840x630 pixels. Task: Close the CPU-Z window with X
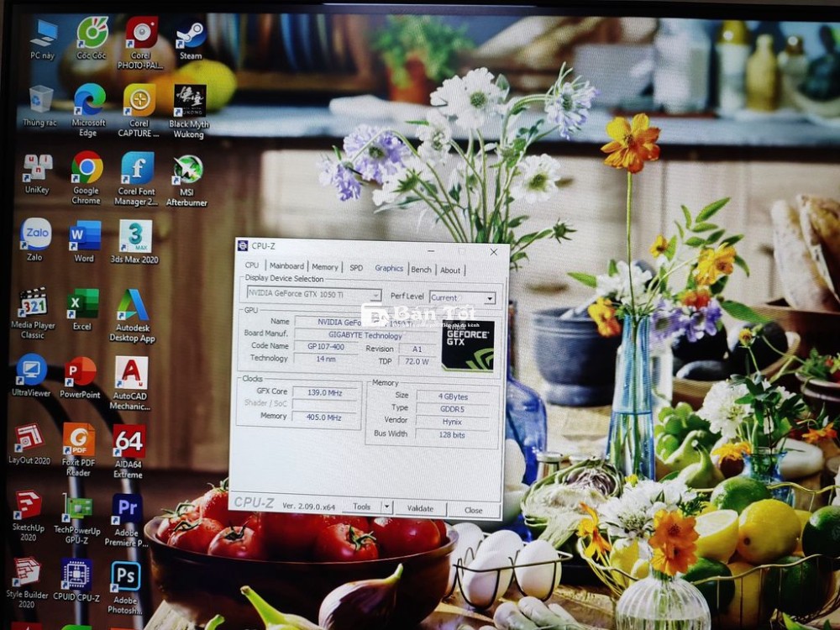click(x=493, y=252)
